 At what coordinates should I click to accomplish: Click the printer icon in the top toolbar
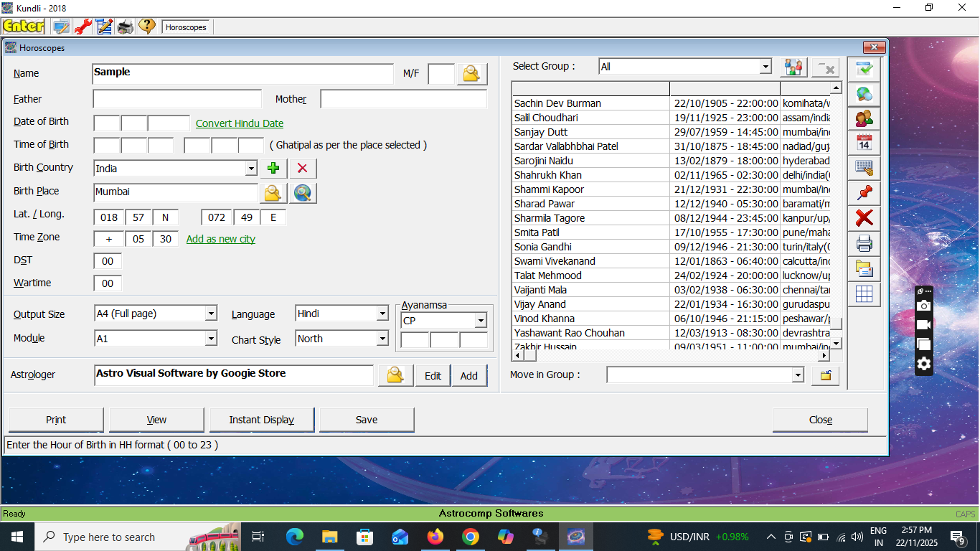click(126, 27)
